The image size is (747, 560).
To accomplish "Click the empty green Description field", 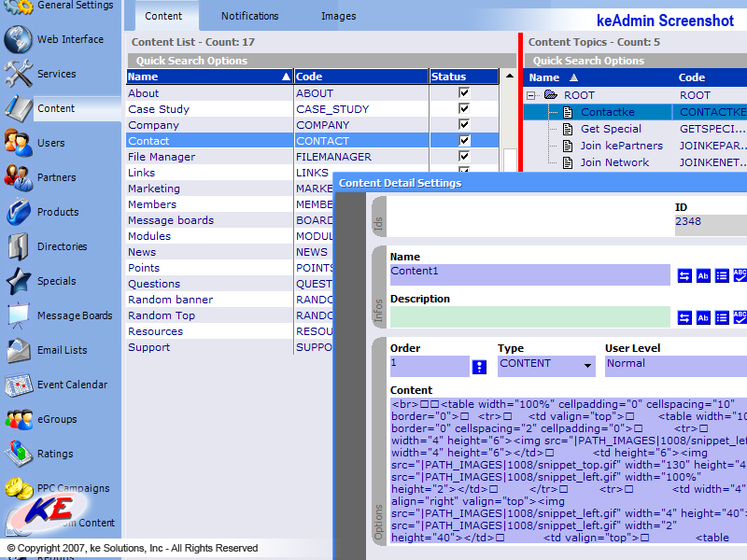I will (x=529, y=316).
